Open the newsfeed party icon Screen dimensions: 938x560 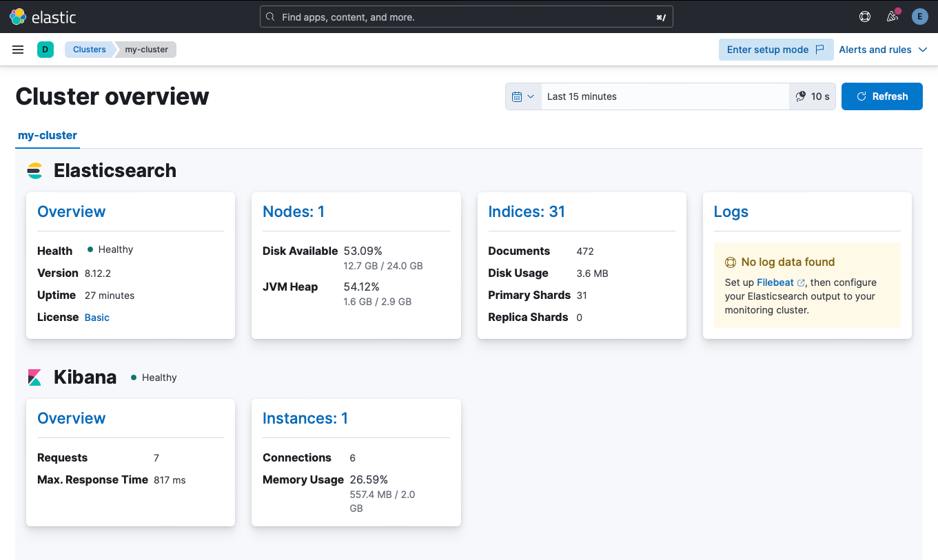click(x=893, y=17)
